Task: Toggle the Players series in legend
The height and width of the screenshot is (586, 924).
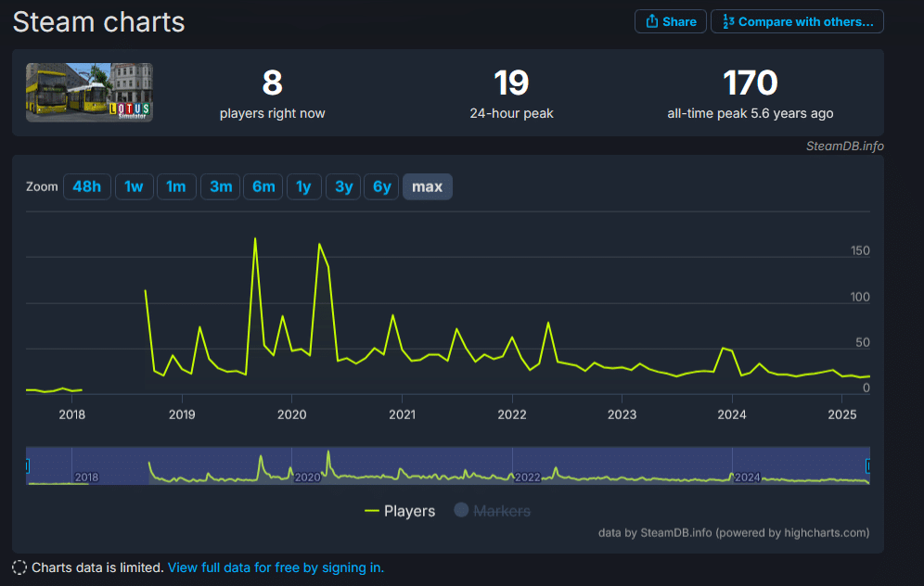Action: 400,511
